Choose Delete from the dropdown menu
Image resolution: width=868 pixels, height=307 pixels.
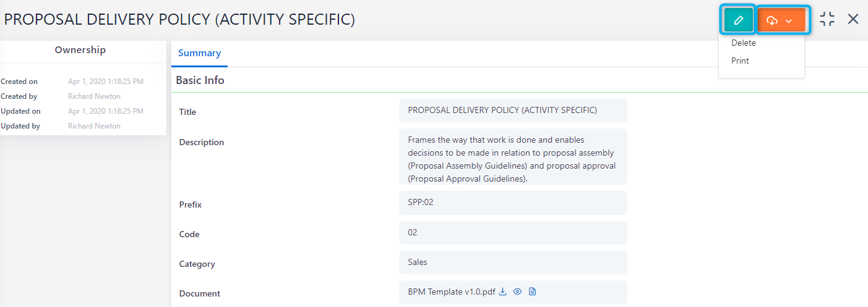pyautogui.click(x=744, y=43)
